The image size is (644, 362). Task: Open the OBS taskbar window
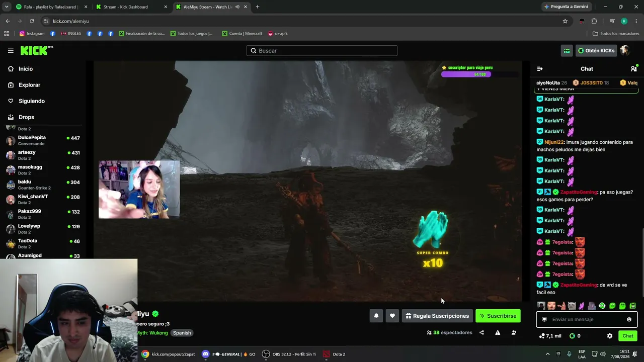pyautogui.click(x=289, y=354)
